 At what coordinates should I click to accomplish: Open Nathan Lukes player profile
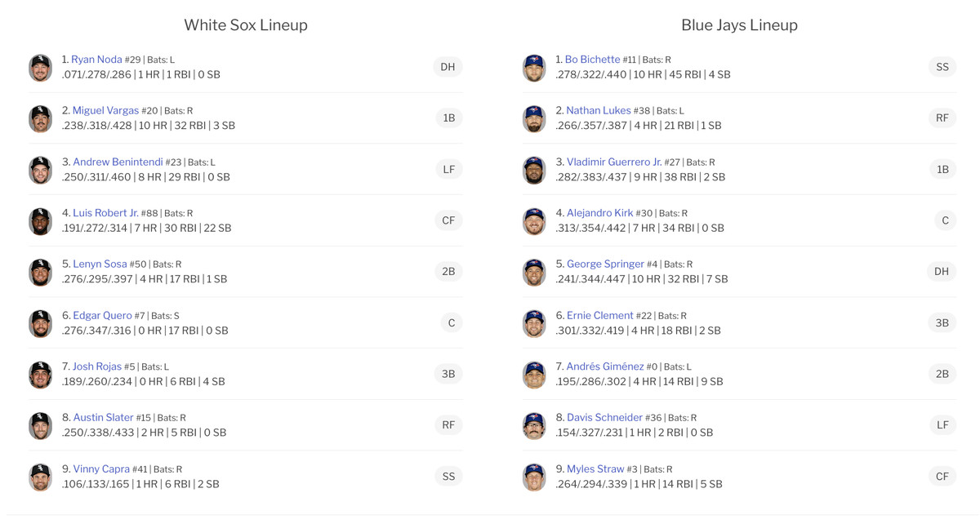point(599,110)
